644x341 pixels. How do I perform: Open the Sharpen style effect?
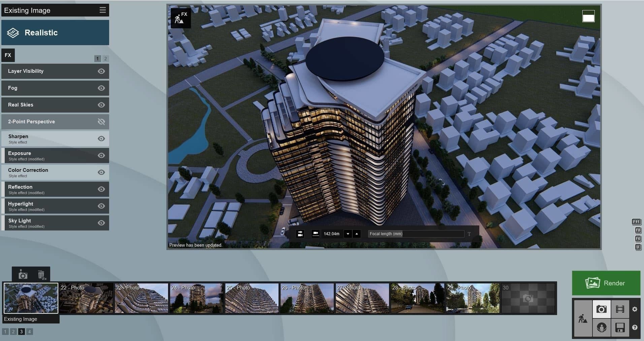coord(55,138)
